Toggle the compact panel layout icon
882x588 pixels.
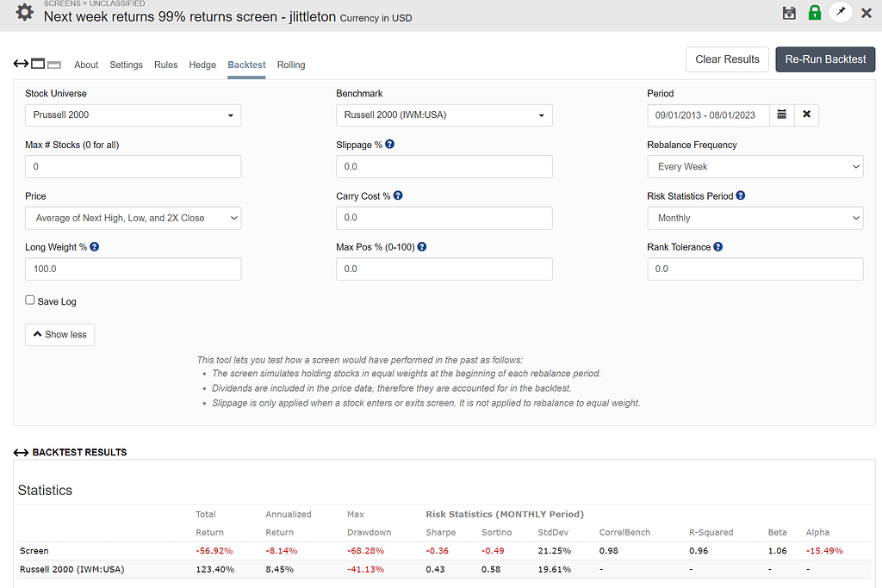[54, 65]
